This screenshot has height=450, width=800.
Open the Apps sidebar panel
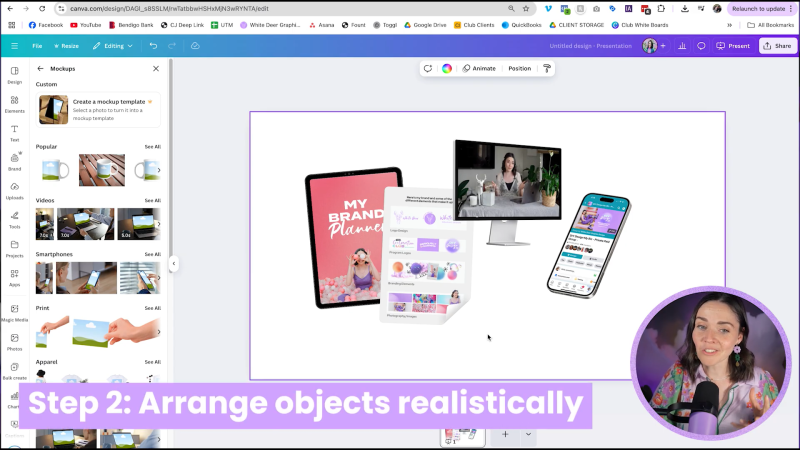point(14,278)
